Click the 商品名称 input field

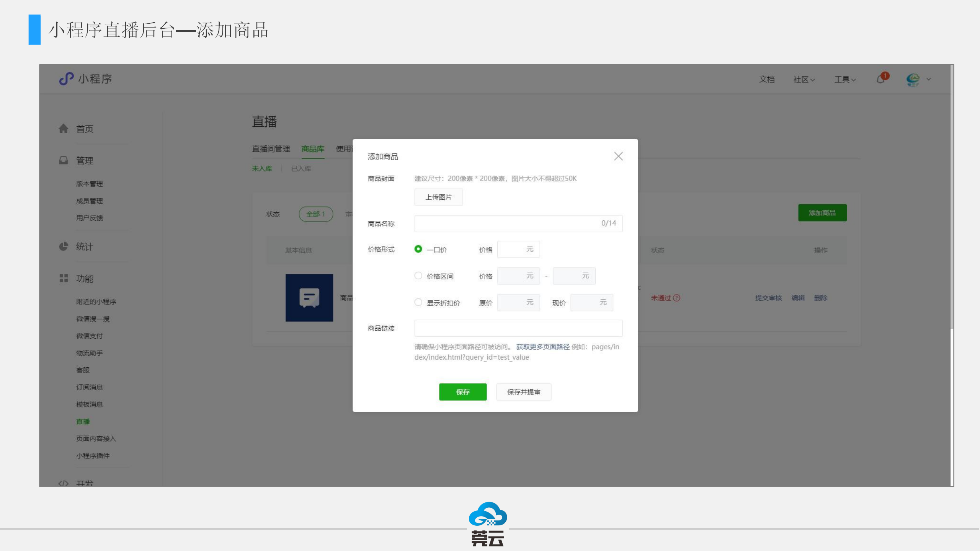(518, 223)
